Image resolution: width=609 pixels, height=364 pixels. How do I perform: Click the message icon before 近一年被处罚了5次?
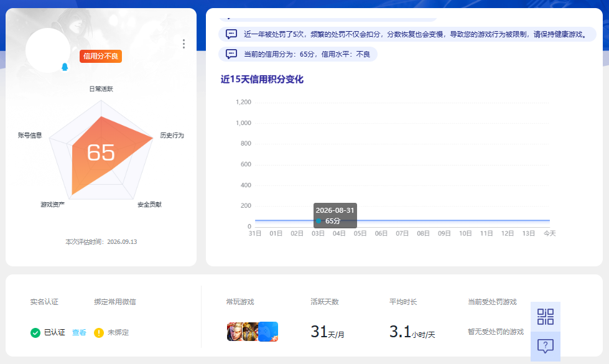231,34
